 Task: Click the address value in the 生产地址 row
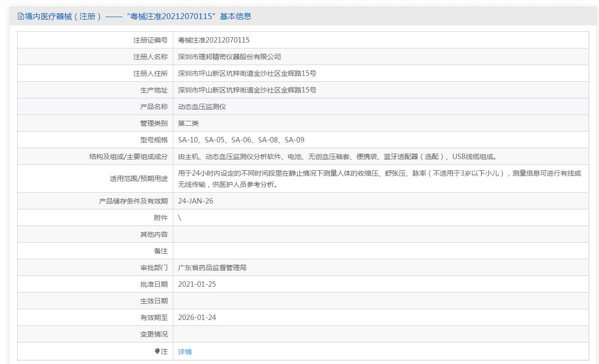click(x=247, y=90)
